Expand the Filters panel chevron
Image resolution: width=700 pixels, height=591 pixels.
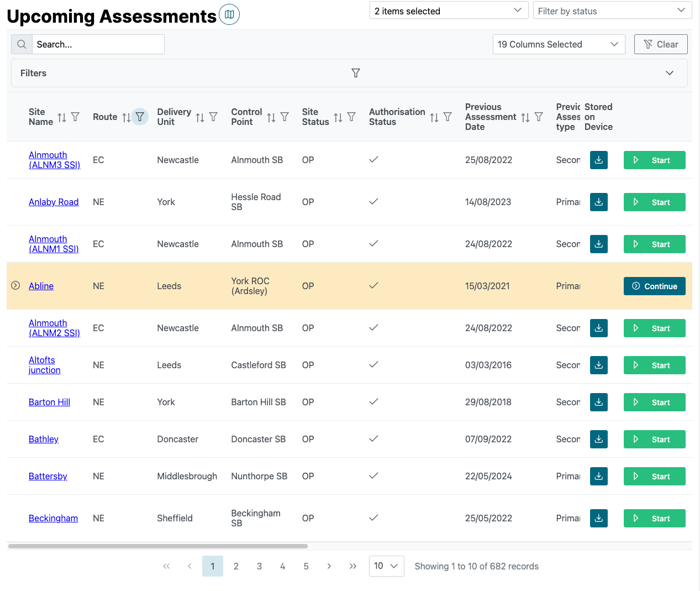click(x=669, y=73)
